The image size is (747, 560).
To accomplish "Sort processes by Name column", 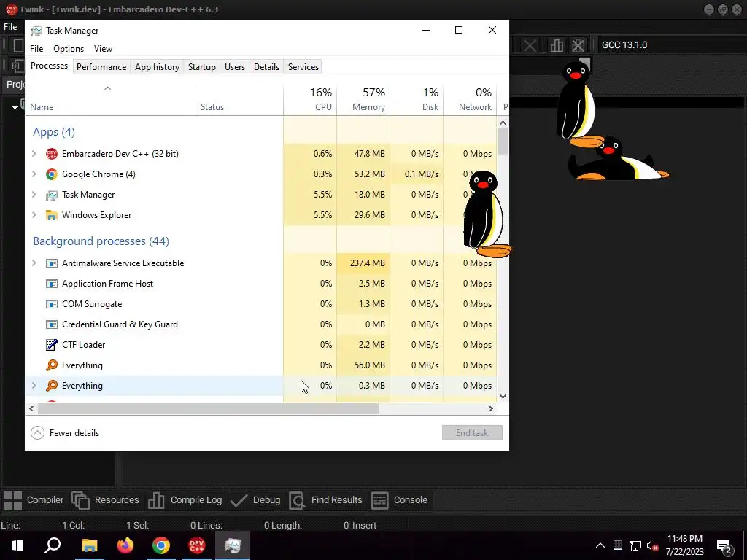I will [111, 100].
